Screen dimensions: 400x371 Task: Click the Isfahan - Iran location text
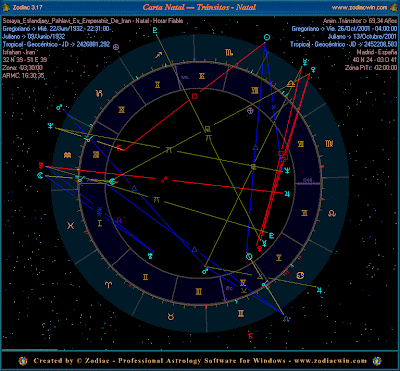point(19,52)
